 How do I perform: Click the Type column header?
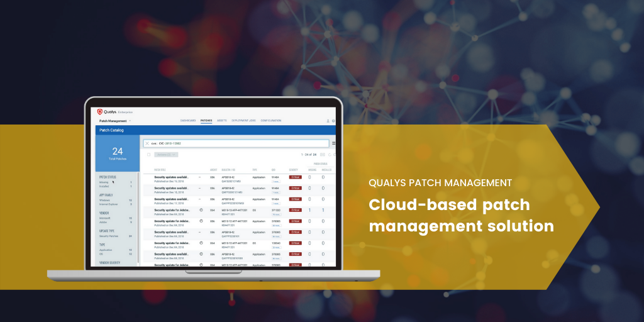click(255, 170)
